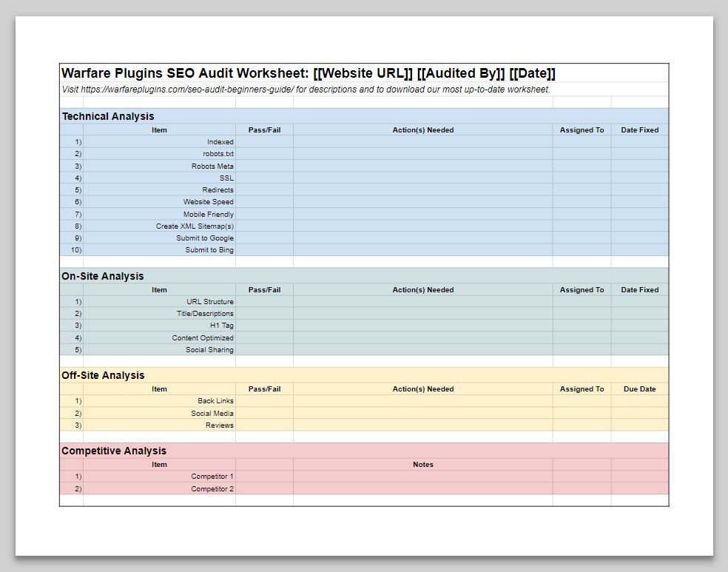The height and width of the screenshot is (572, 728).
Task: Select the Pass/Fail column header under Technical Analysis
Action: [265, 129]
